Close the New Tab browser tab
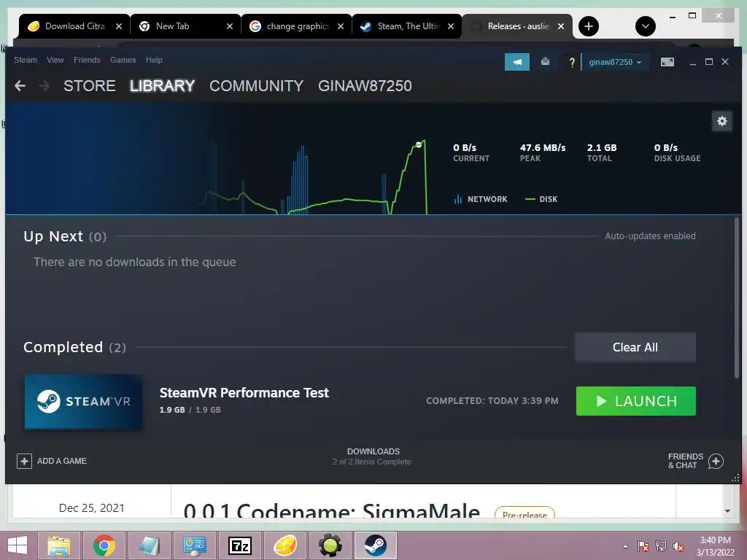Screen dimensions: 747x560 [x=230, y=26]
